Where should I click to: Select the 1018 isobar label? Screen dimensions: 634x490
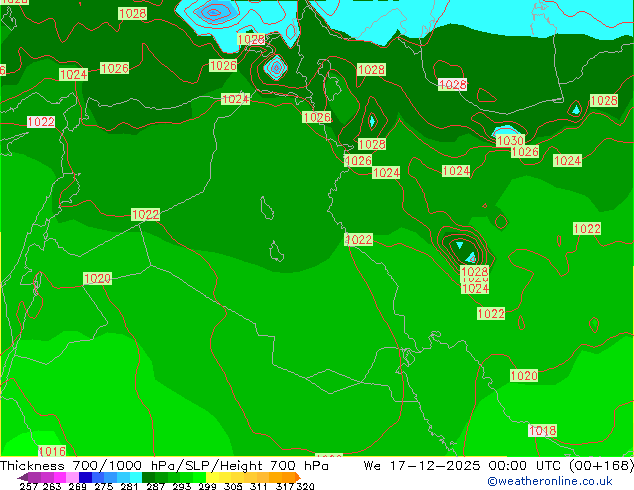(x=542, y=430)
